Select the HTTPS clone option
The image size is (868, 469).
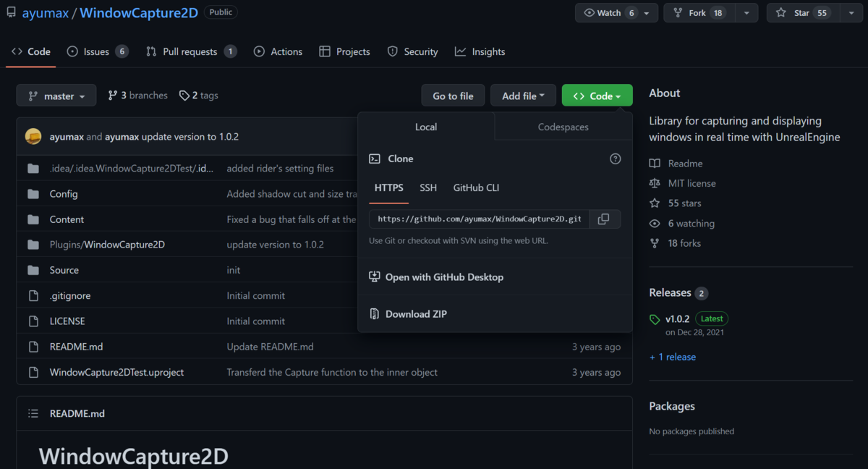[x=388, y=187]
